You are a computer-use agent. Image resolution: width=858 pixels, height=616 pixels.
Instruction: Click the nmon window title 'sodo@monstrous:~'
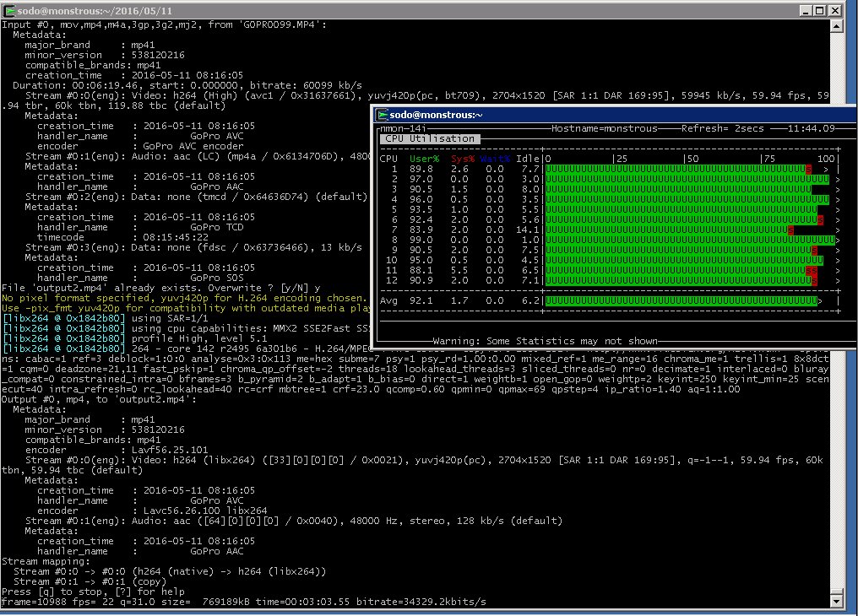[436, 115]
